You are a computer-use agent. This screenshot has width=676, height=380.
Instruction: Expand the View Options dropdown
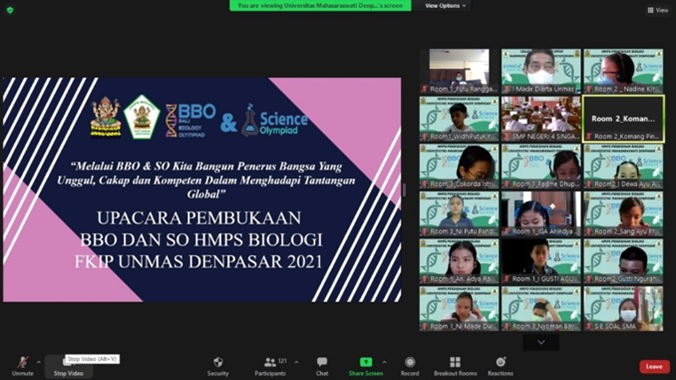(x=445, y=6)
